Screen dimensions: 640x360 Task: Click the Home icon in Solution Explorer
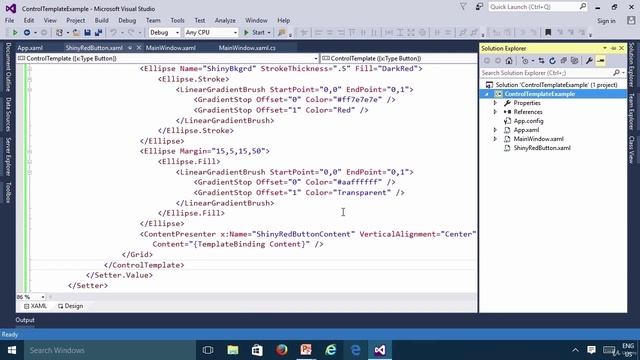click(x=509, y=61)
